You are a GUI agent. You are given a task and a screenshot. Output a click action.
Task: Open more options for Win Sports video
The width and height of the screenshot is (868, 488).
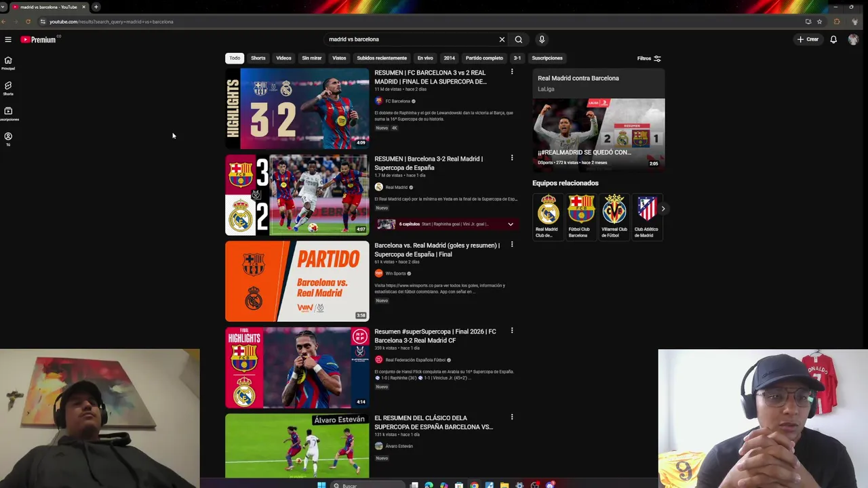pos(512,244)
